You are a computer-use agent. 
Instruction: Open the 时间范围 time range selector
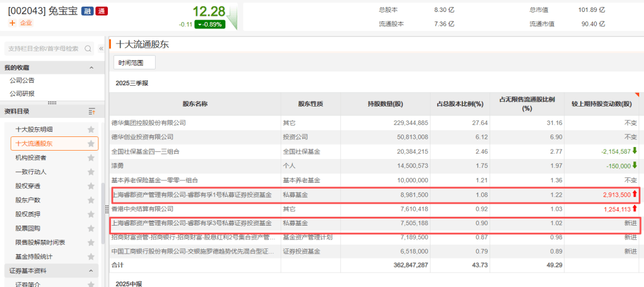point(134,63)
